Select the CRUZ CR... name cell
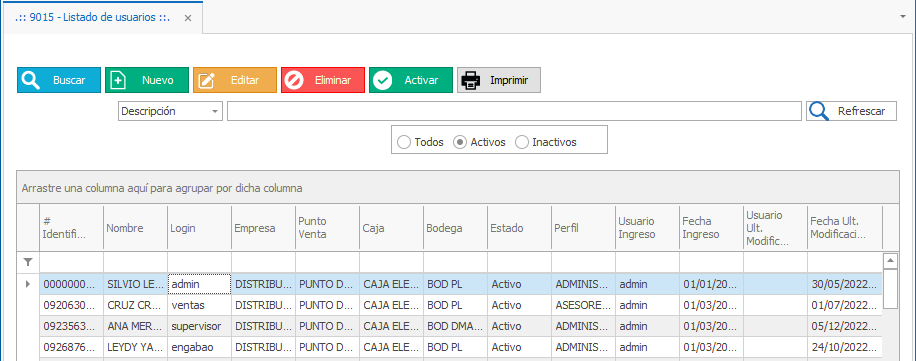 coord(136,305)
